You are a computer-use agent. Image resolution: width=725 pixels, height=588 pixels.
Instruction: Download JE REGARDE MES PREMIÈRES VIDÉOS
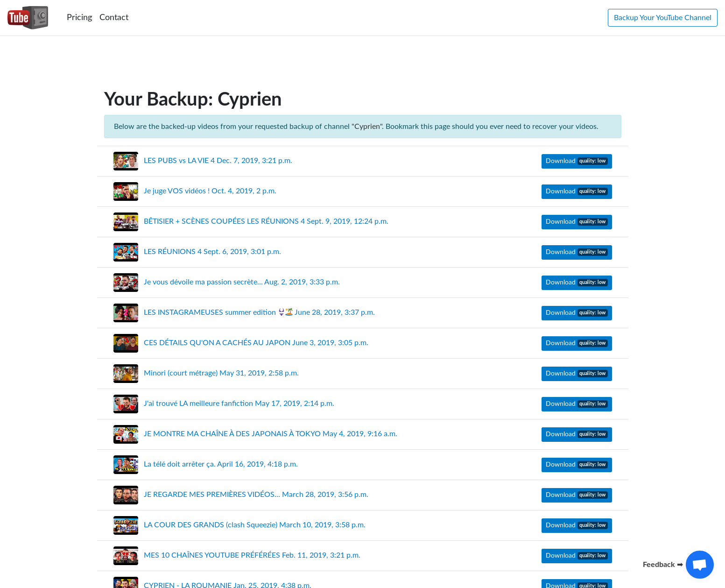coord(577,495)
